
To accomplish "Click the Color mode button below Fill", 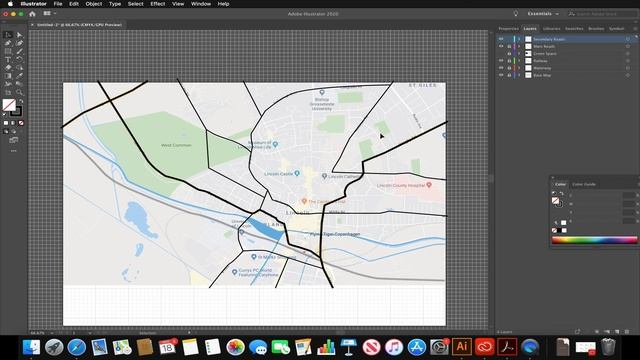I will pyautogui.click(x=6, y=123).
